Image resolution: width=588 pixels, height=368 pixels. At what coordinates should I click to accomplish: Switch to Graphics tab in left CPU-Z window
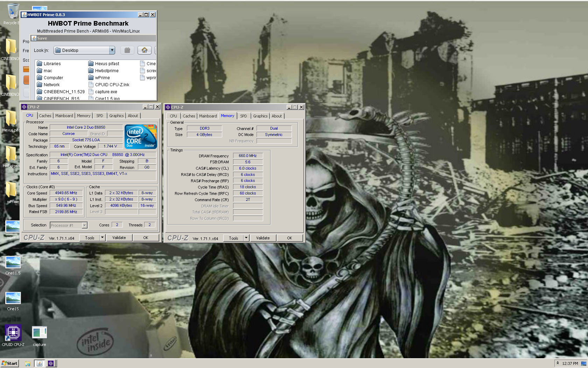[x=116, y=116]
